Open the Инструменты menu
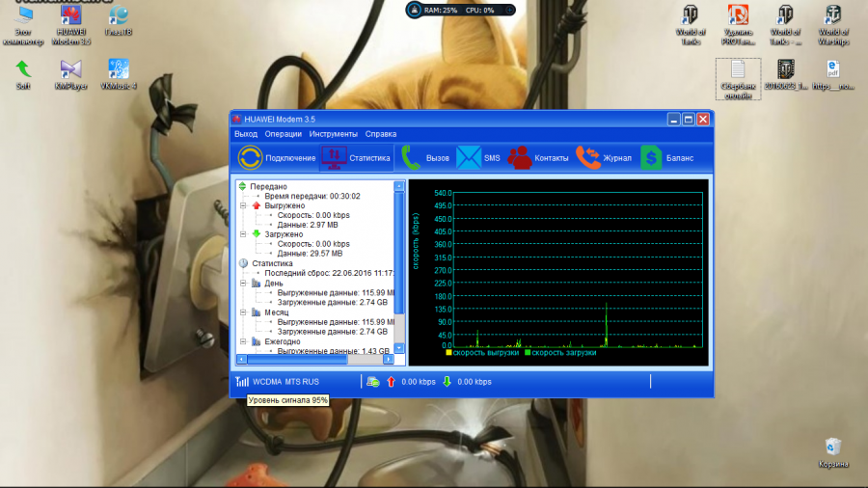The image size is (868, 488). [x=334, y=134]
